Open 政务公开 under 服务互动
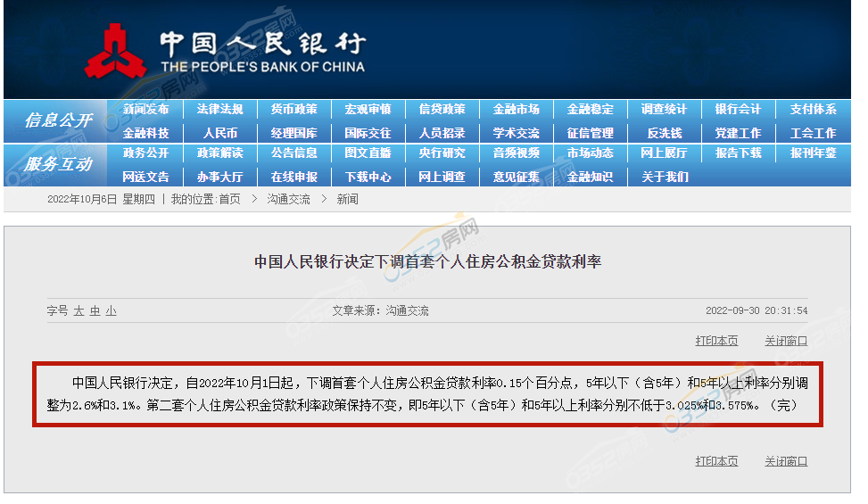868x504 pixels. 145,153
